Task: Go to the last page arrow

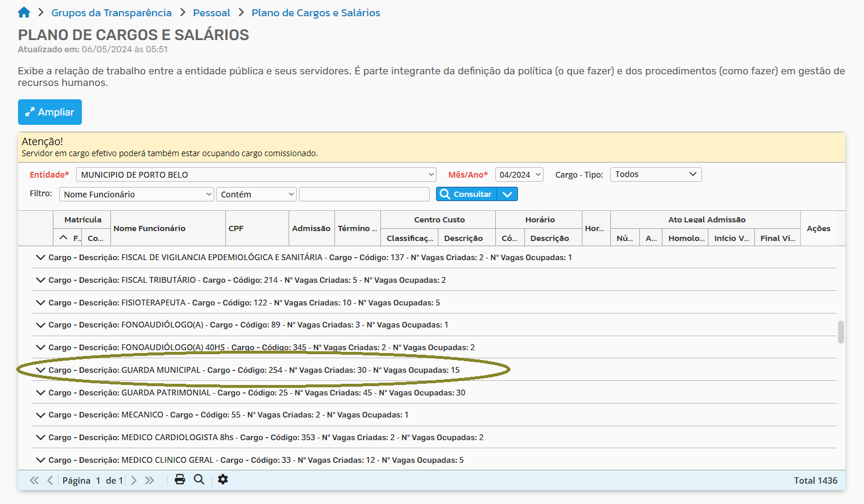Action: click(150, 480)
